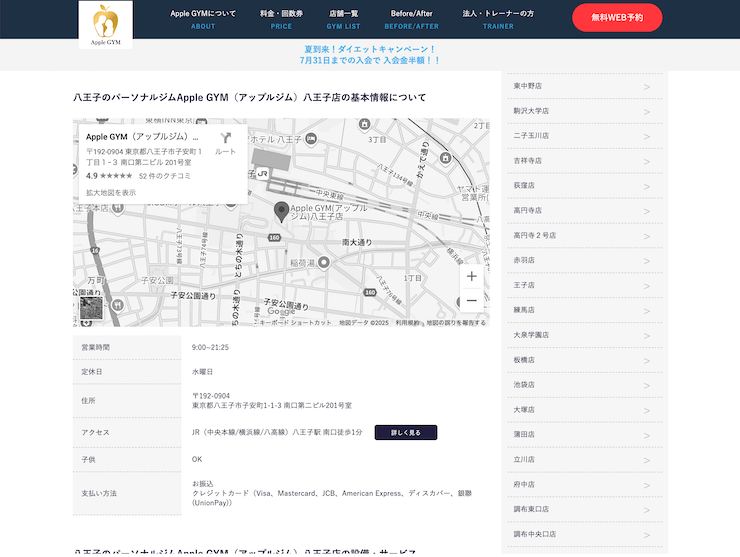Open the 東中野店 store link
Viewport: 740px width, 557px height.
[585, 86]
